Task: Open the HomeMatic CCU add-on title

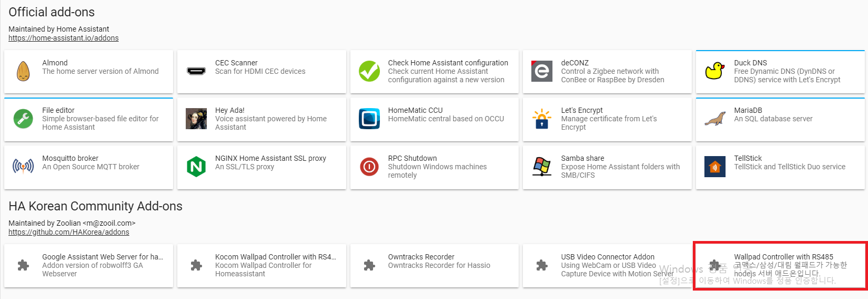Action: coord(415,110)
